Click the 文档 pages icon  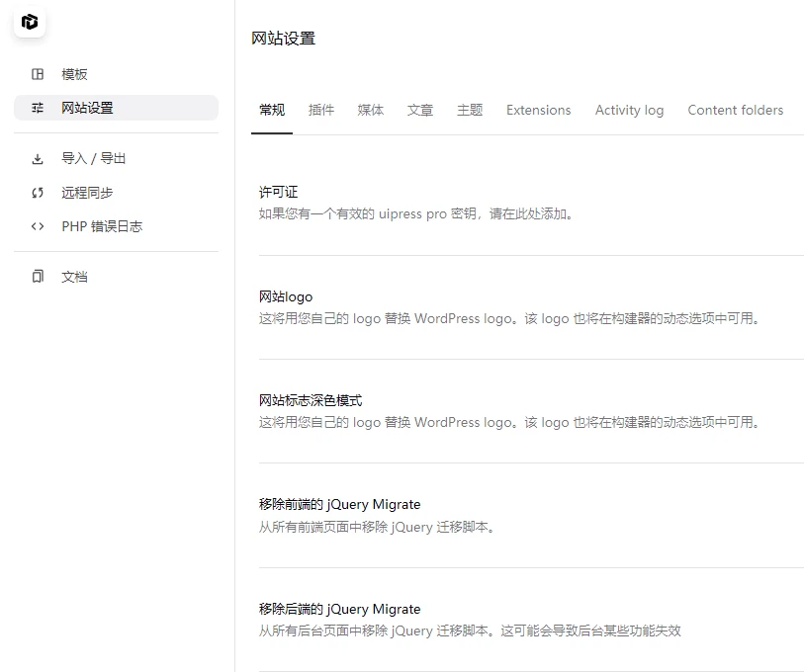[36, 277]
